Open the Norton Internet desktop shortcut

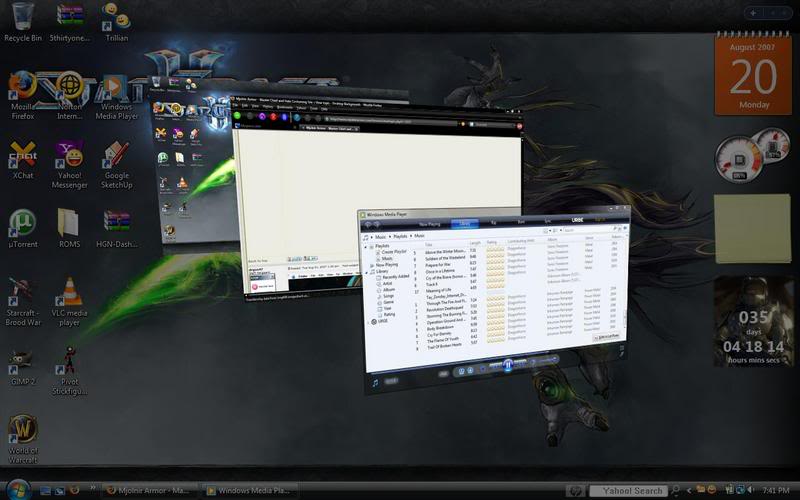pyautogui.click(x=69, y=95)
